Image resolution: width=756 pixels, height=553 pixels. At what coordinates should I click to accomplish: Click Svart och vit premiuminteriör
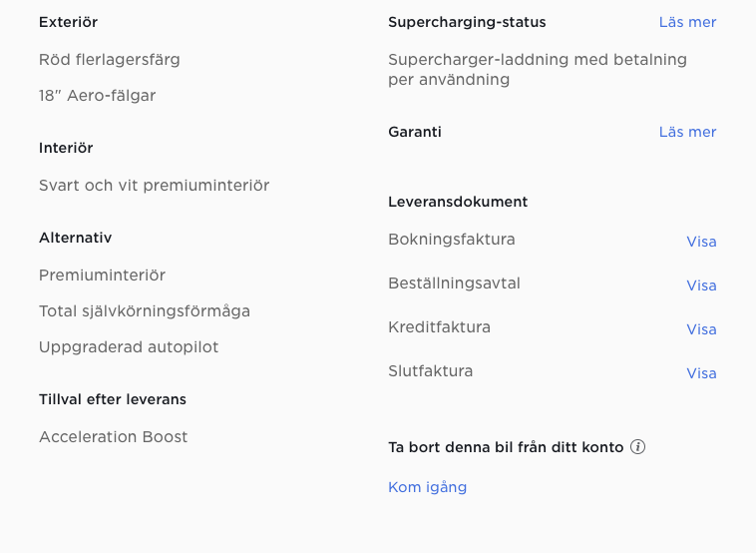[x=154, y=186]
